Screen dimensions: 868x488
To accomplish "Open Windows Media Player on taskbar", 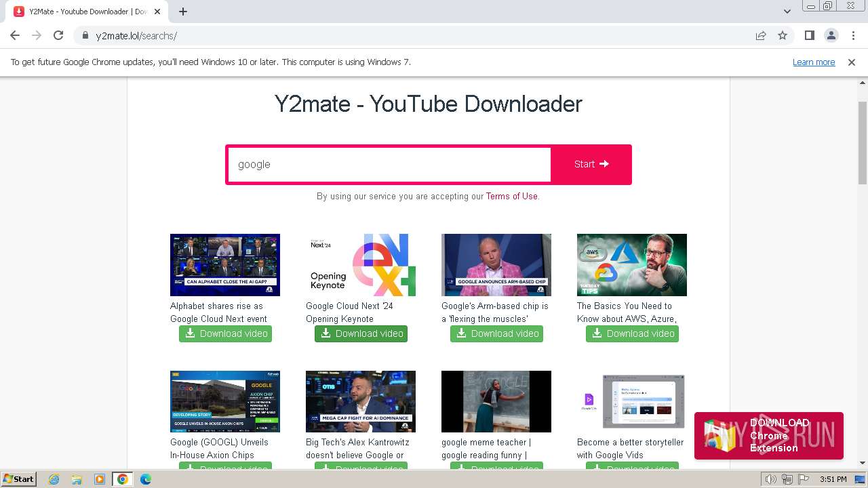I will [100, 479].
